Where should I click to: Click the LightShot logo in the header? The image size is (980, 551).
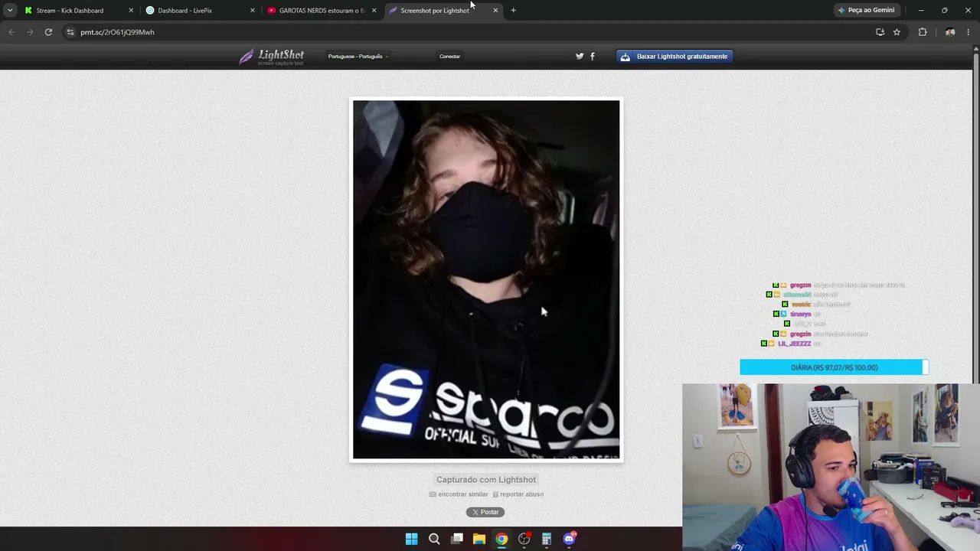tap(272, 57)
